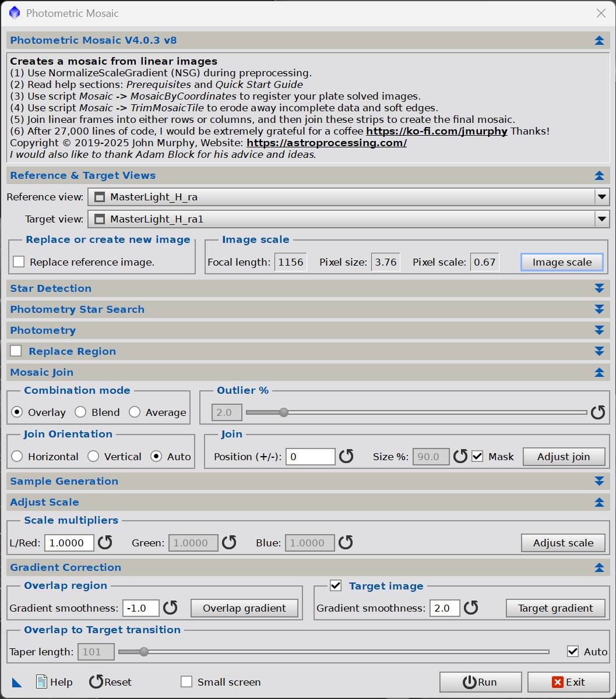Click the blue New Instance triangle icon
Viewport: 616px width, 699px height.
pos(16,682)
